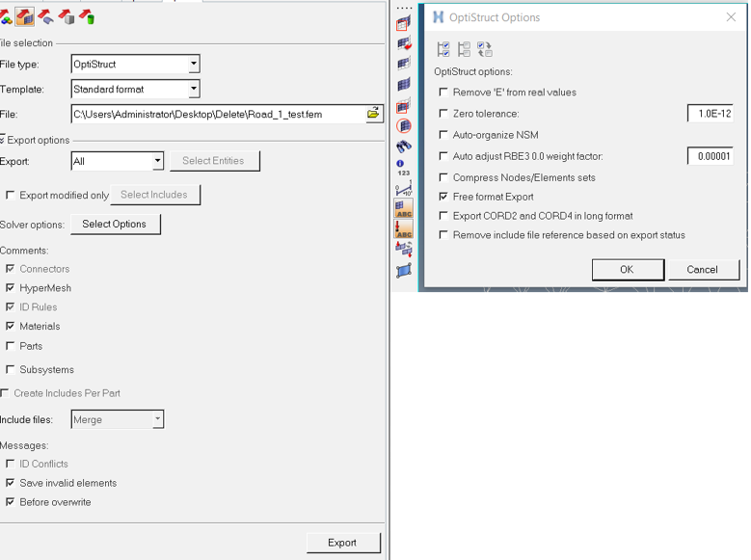Check the Subsystems comments checkbox
This screenshot has height=560, width=751.
[10, 369]
